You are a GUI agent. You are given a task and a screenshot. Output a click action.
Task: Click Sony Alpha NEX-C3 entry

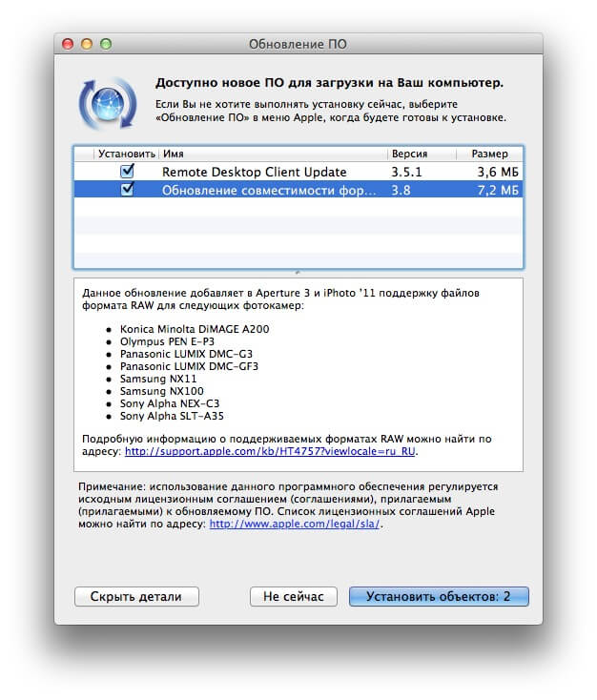point(170,403)
